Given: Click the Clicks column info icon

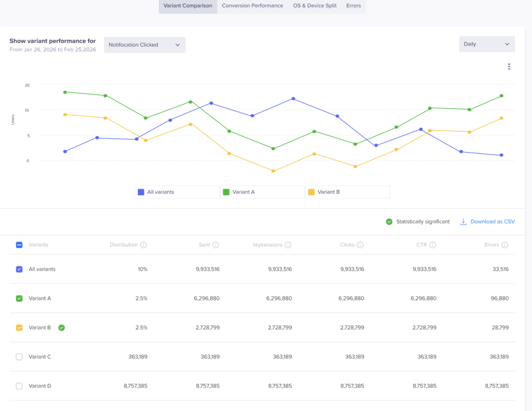Looking at the screenshot, I should click(x=360, y=245).
